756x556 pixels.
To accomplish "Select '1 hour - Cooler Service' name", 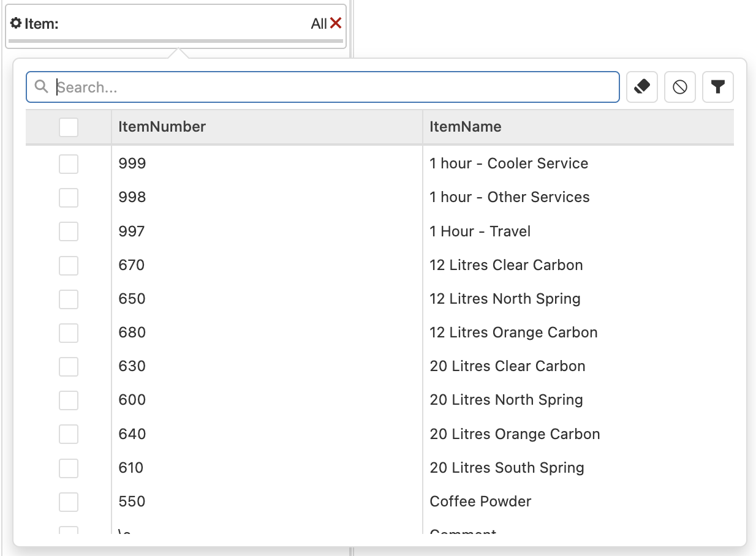I will [509, 163].
